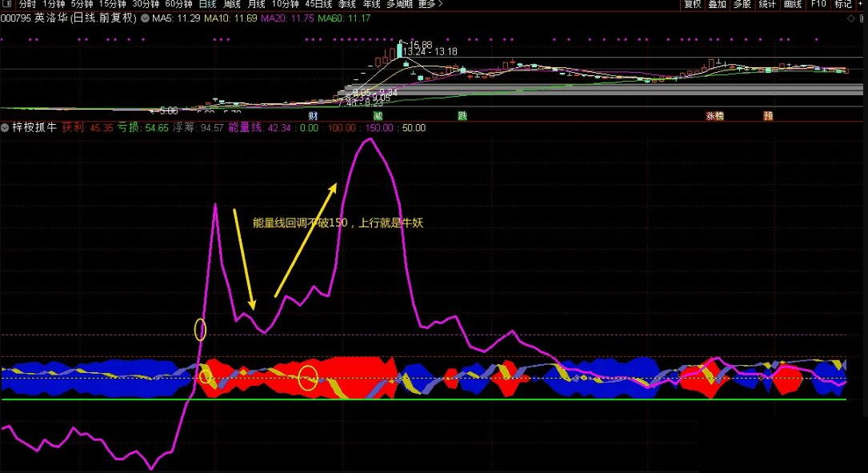Click the 15.88 high price label
This screenshot has height=473, width=868.
point(421,45)
